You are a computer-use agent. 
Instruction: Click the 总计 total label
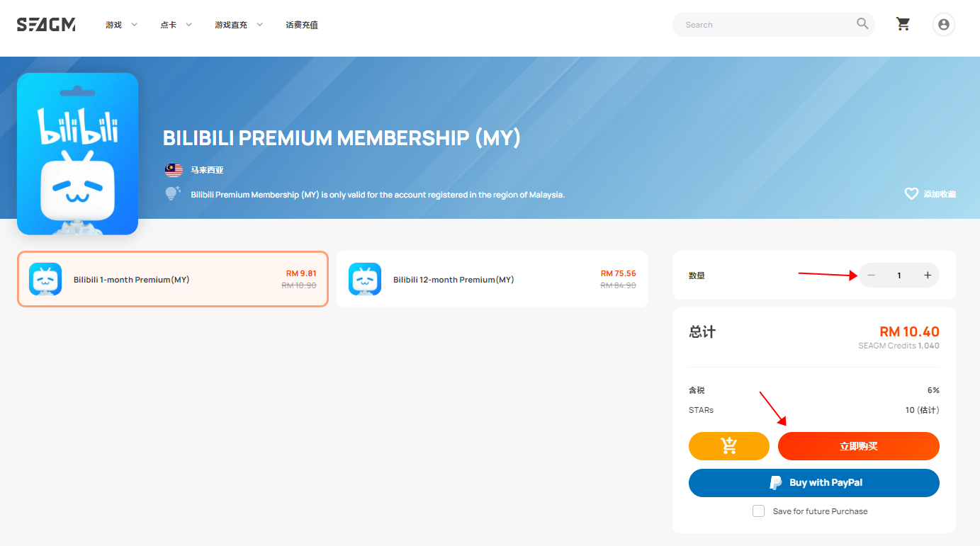click(x=702, y=331)
